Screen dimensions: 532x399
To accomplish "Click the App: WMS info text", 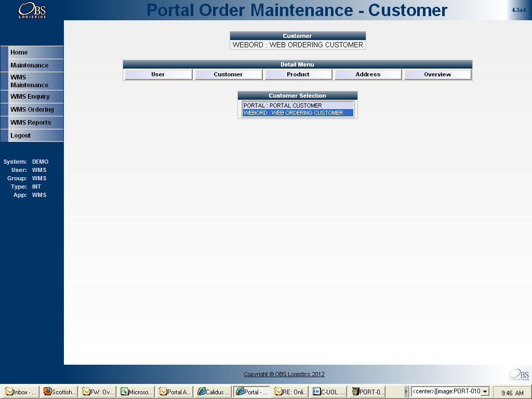I will pos(30,195).
